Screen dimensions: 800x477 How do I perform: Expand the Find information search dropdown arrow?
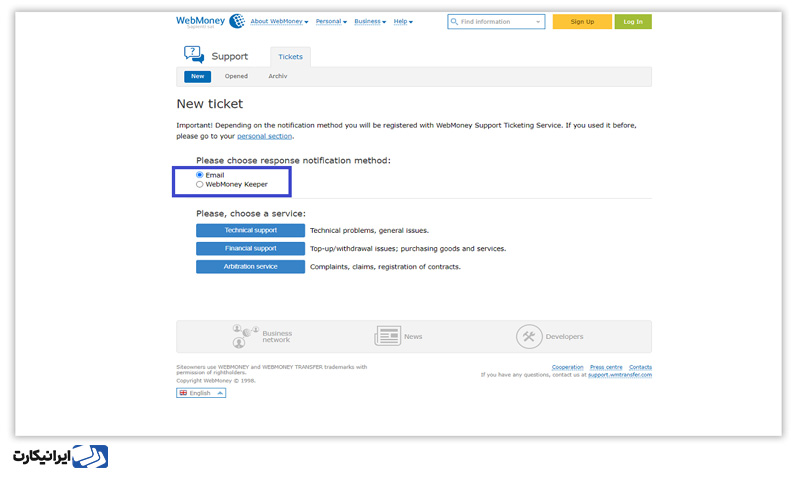click(538, 22)
